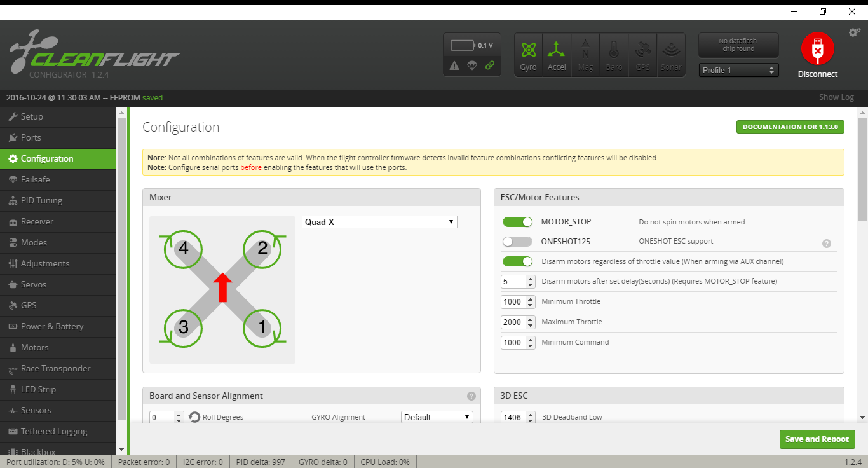Click the green link status icon
The image size is (868, 468).
coord(490,65)
